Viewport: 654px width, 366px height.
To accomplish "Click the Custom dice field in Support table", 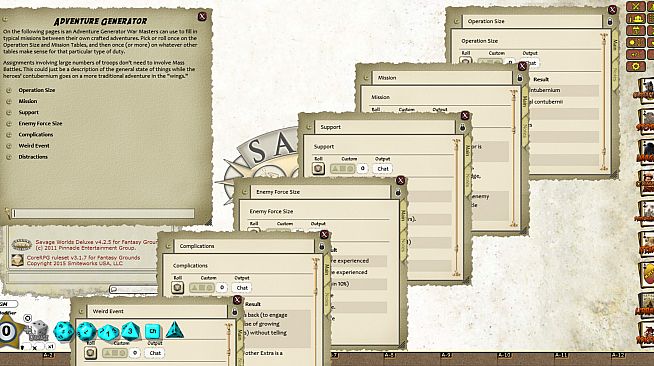I will (342, 169).
